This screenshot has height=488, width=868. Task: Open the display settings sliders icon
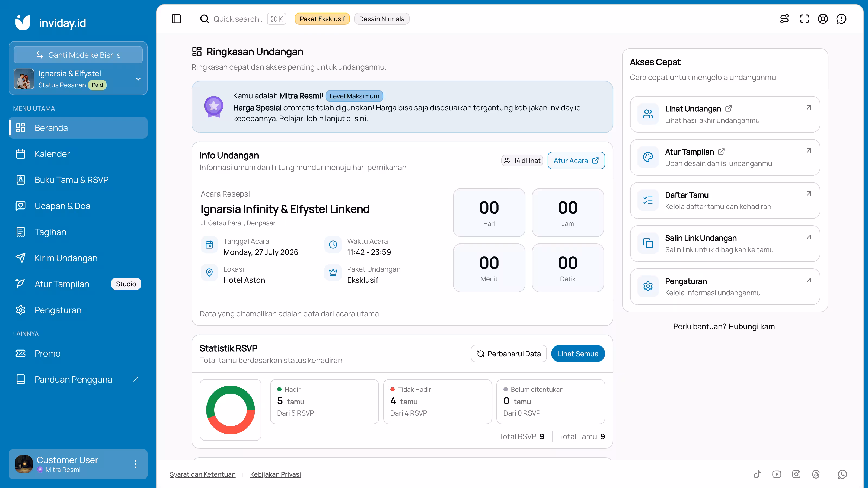click(784, 19)
